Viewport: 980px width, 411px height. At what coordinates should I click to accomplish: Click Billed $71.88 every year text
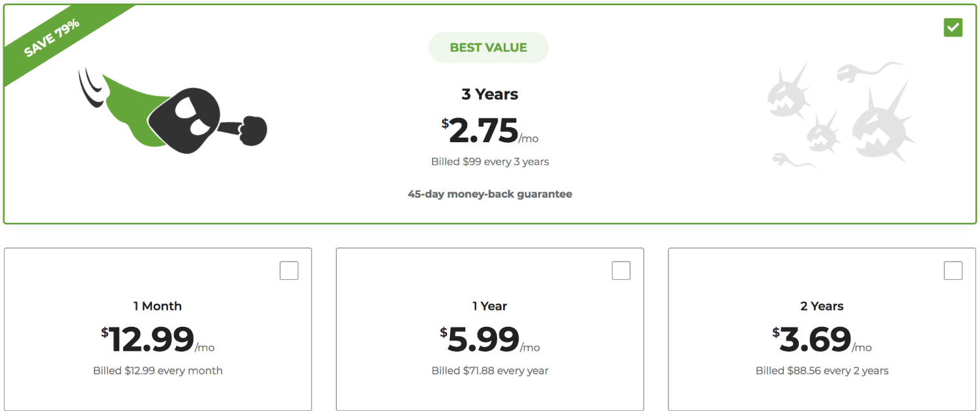tap(490, 371)
